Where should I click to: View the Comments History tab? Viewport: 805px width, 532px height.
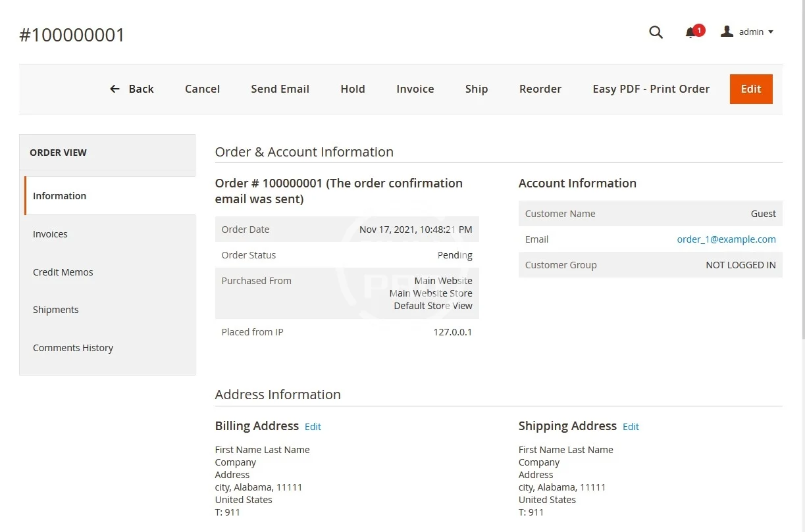click(72, 348)
